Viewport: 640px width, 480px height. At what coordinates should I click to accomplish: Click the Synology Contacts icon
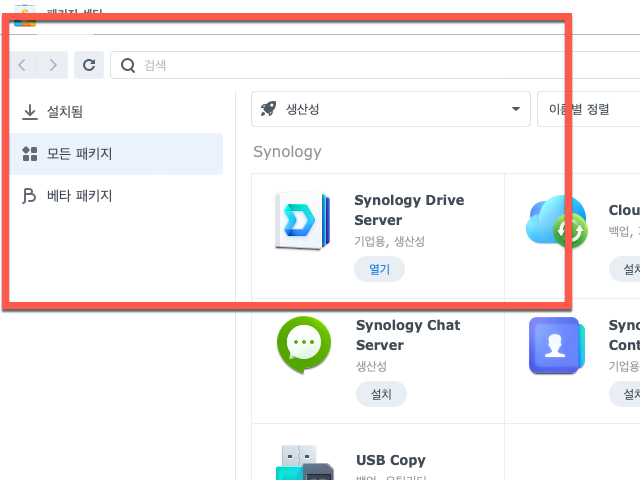click(x=557, y=345)
